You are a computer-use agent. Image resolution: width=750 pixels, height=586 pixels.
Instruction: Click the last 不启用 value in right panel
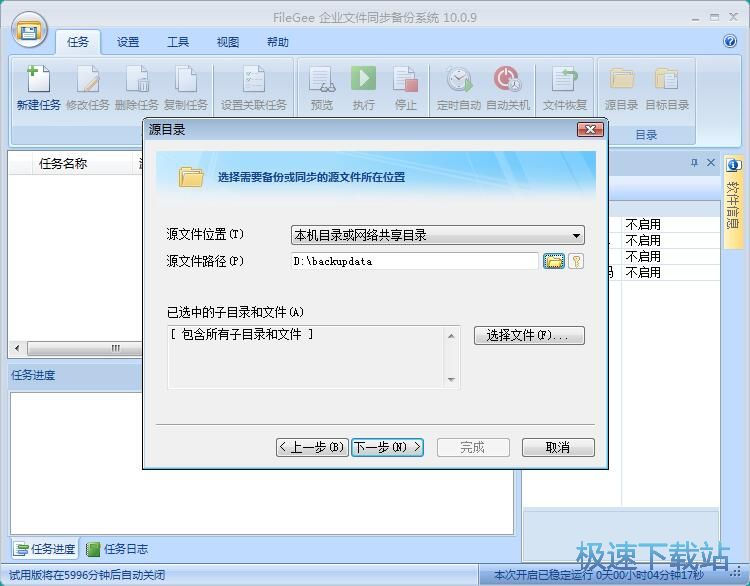click(x=643, y=273)
